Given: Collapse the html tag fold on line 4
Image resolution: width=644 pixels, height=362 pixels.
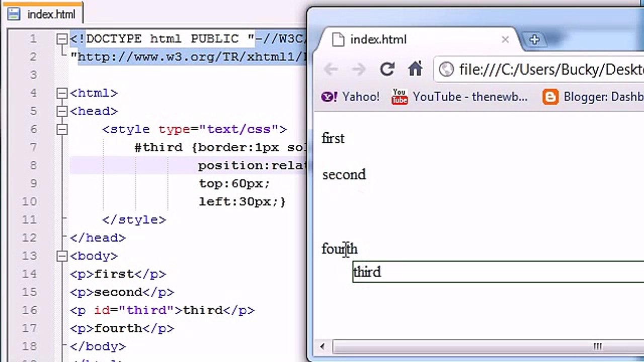Looking at the screenshot, I should click(x=62, y=93).
